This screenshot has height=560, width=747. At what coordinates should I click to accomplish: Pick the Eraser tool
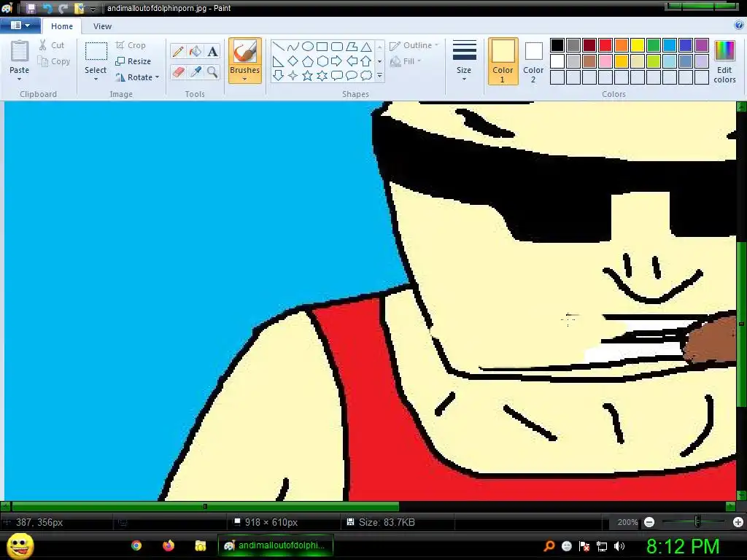click(x=178, y=72)
